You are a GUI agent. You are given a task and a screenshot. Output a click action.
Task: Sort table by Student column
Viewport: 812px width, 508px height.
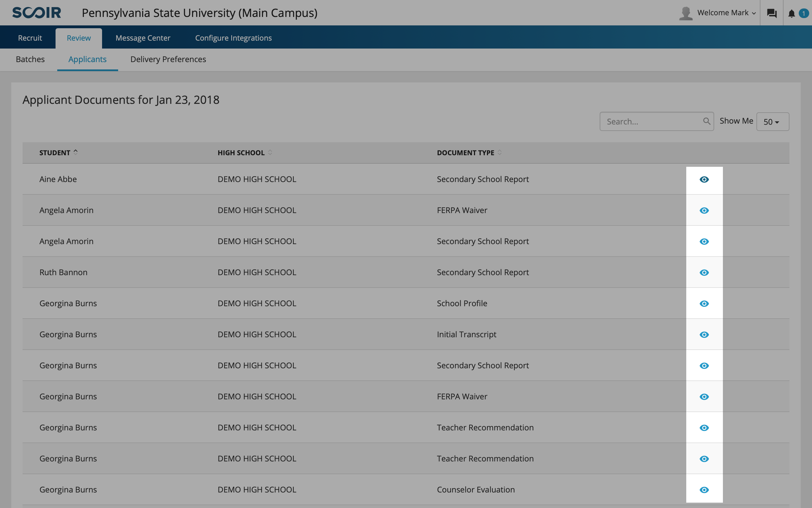[58, 152]
